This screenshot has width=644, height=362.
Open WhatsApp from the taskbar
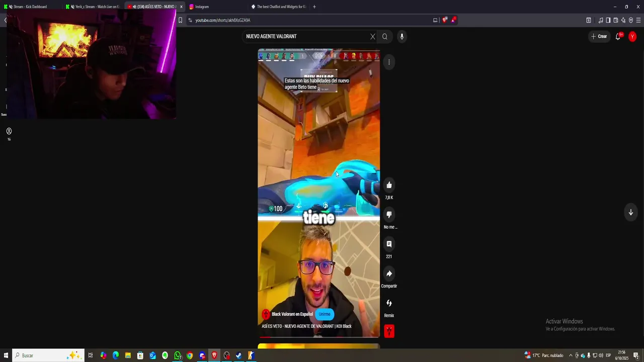tap(177, 355)
